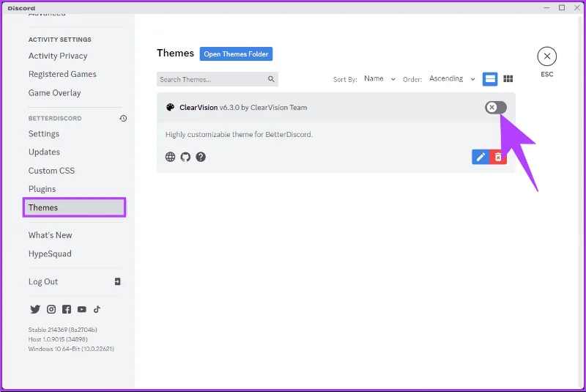Click Open Themes Folder button

(236, 53)
